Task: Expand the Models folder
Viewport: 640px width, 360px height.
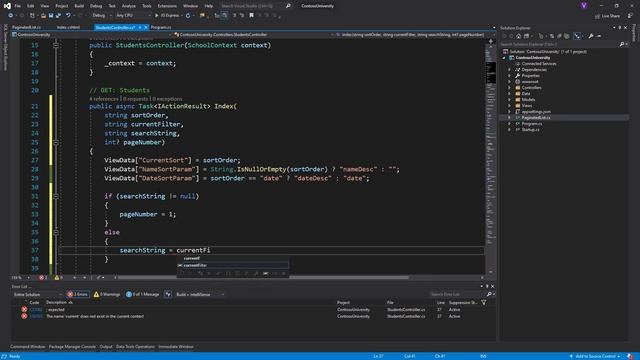Action: (x=509, y=100)
